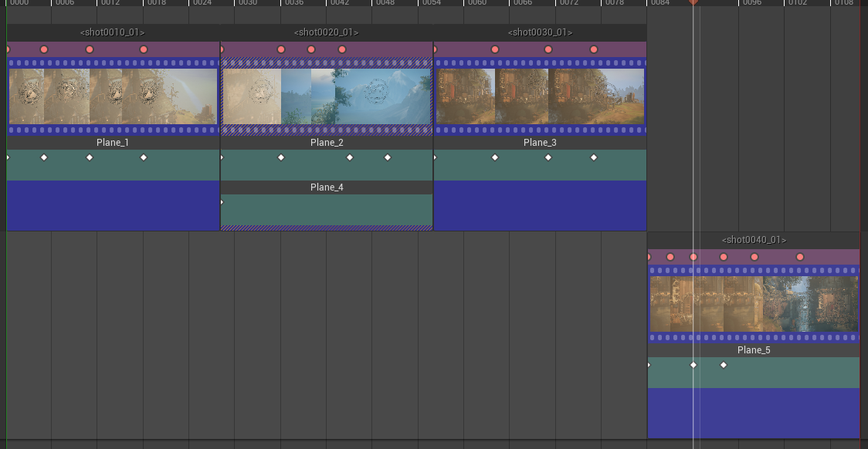Select the diamond keyframe on Plane_4 track
The image size is (868, 449).
coord(223,201)
